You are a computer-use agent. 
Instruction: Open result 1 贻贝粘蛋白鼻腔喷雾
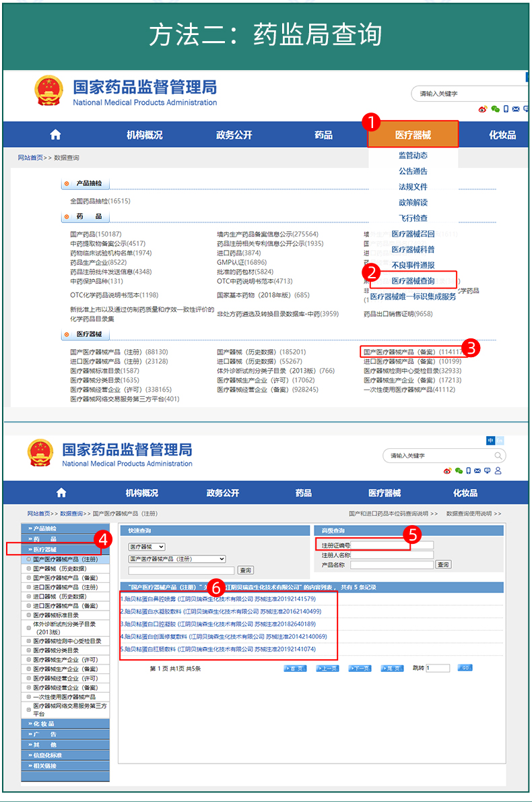click(x=218, y=599)
